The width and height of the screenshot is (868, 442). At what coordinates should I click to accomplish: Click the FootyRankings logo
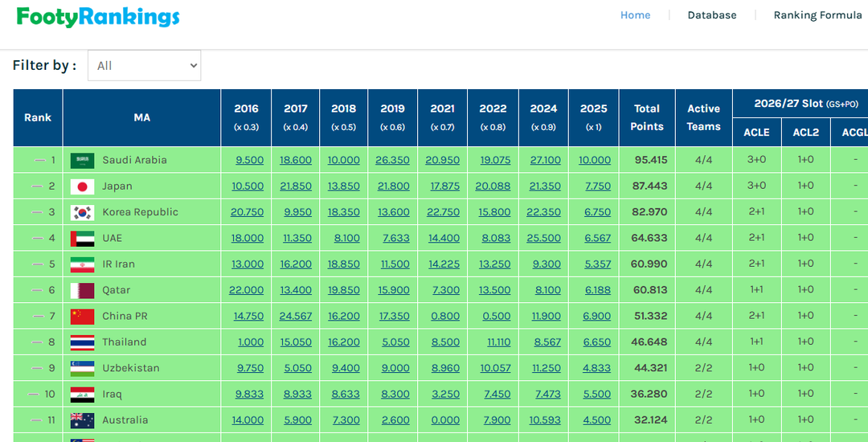[98, 17]
